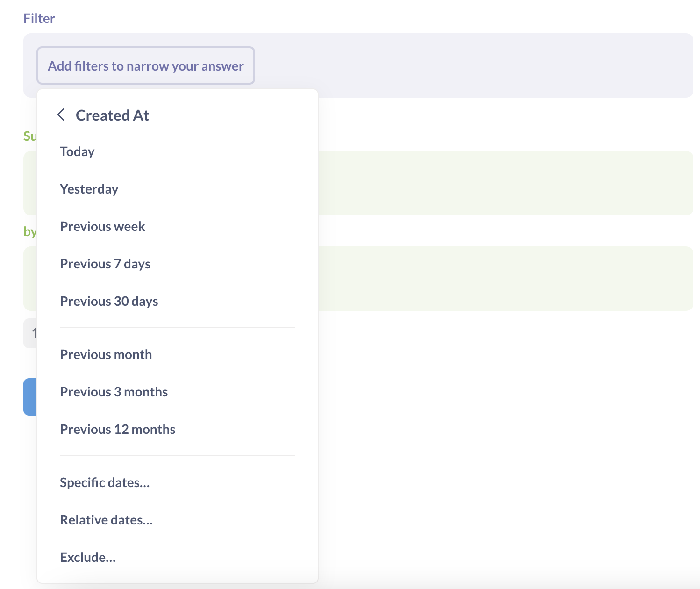Select Previous 3 months
The width and height of the screenshot is (700, 589).
click(114, 392)
